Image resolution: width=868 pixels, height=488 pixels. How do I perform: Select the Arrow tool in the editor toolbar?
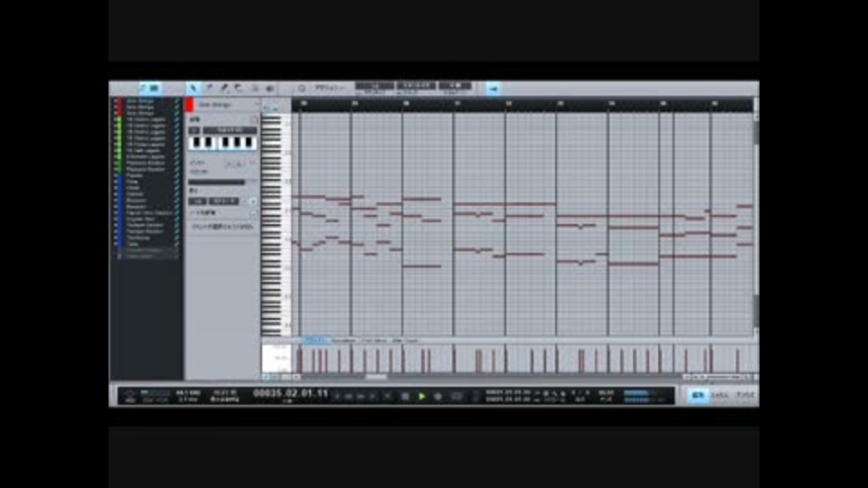click(193, 88)
